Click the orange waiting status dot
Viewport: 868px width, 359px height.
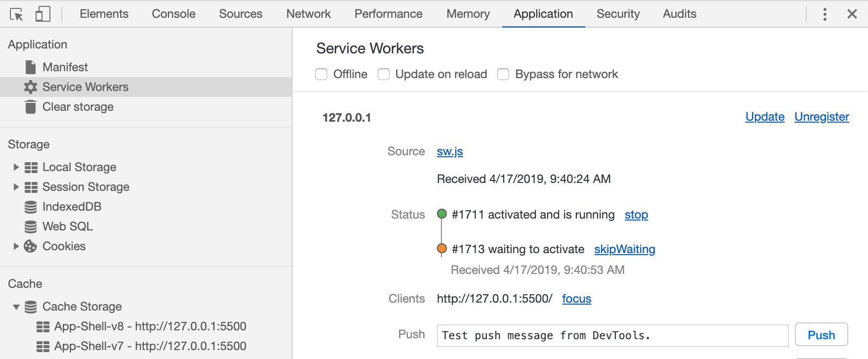442,249
